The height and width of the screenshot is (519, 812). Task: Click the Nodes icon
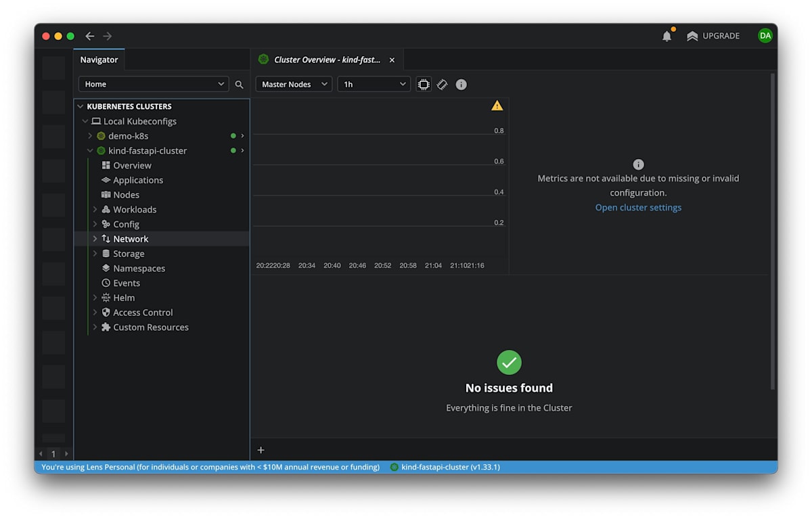coord(106,195)
